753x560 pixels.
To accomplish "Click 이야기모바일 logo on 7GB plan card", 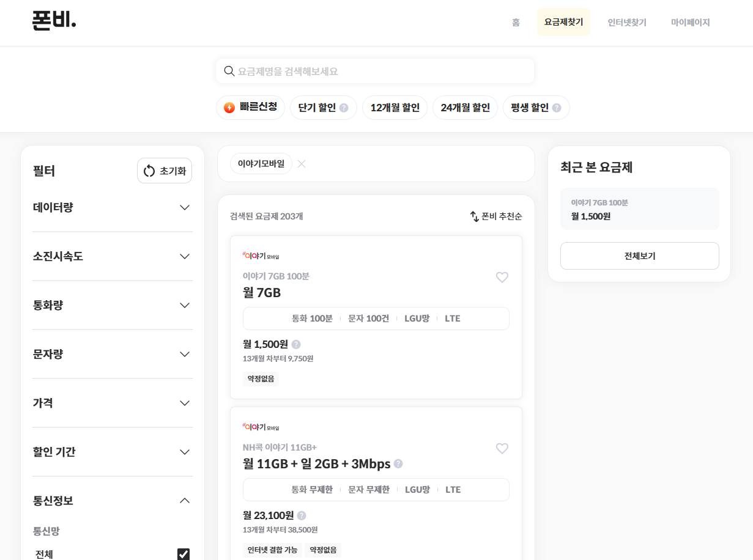I will [261, 256].
